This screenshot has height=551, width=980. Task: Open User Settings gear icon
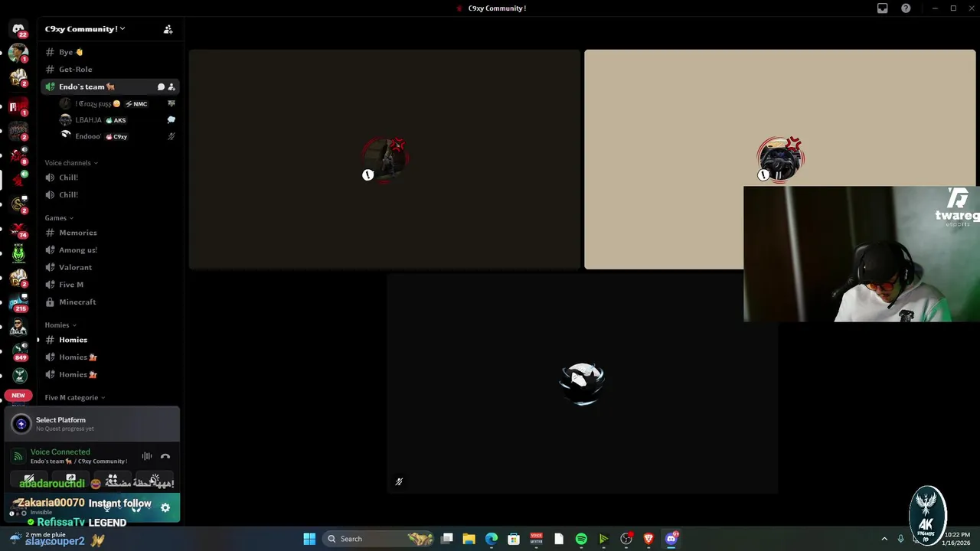click(x=165, y=507)
